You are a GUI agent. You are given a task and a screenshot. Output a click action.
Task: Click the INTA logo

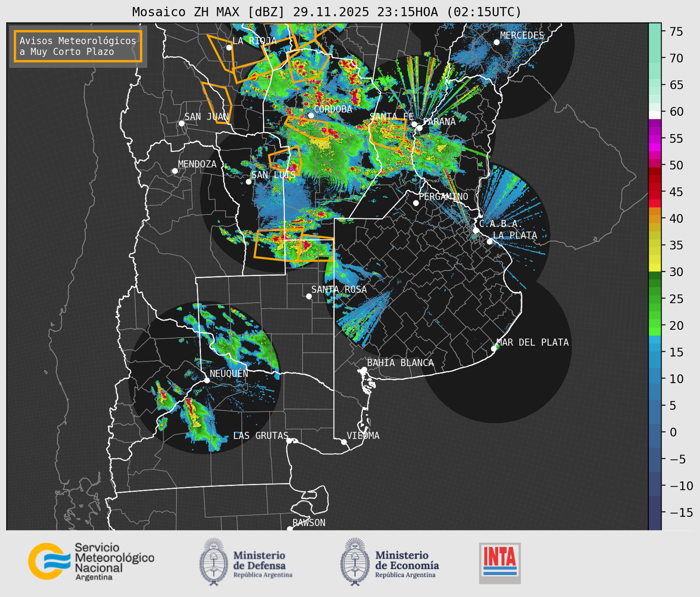click(500, 563)
